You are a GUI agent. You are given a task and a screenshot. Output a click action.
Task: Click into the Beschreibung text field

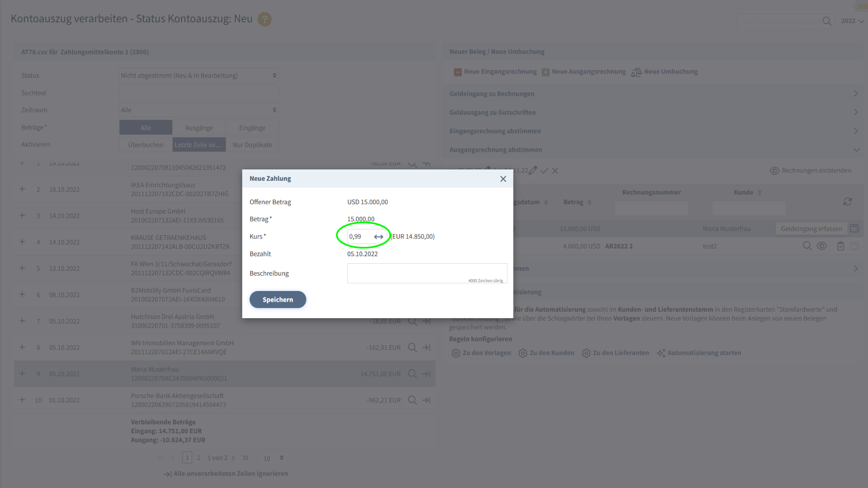[x=427, y=273]
